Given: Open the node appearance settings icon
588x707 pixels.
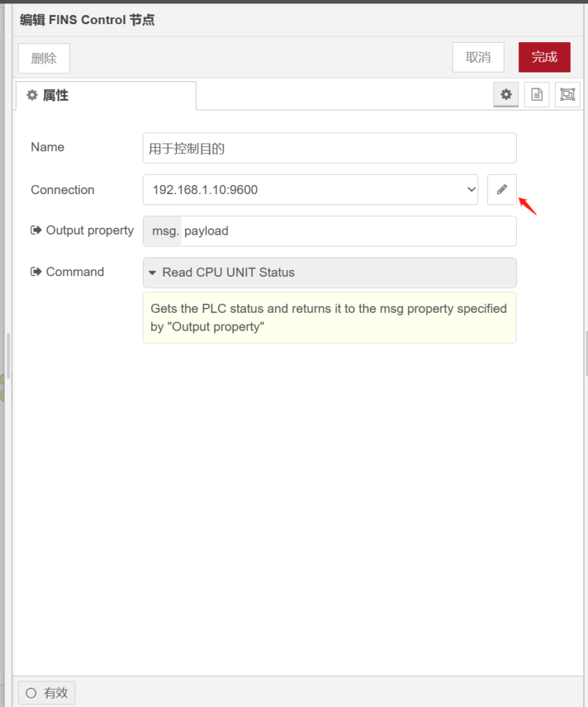Looking at the screenshot, I should click(567, 95).
